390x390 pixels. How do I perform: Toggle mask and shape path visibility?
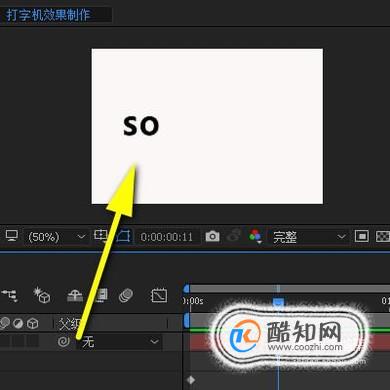tap(123, 236)
